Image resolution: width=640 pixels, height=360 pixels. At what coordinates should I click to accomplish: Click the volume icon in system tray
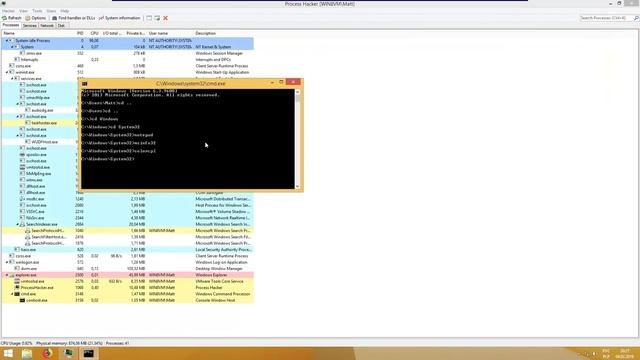click(x=594, y=353)
